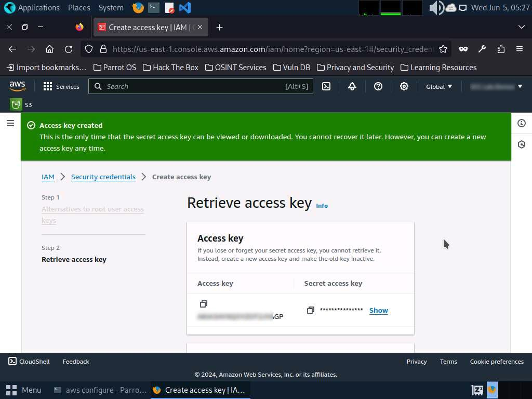Screen dimensions: 532x399
Task: Click the Info link beside the heading
Action: coord(322,206)
